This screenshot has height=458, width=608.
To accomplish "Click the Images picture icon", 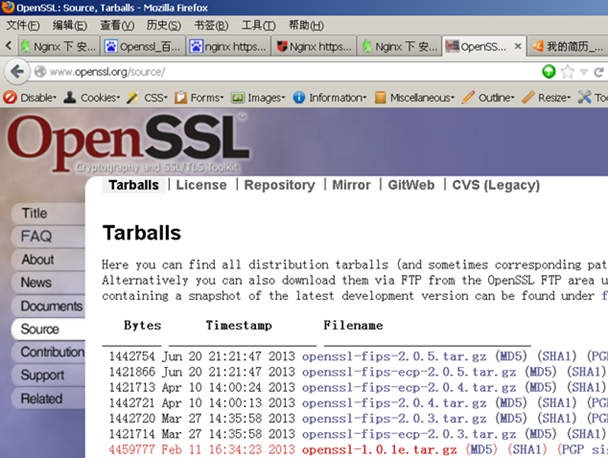I will point(237,98).
